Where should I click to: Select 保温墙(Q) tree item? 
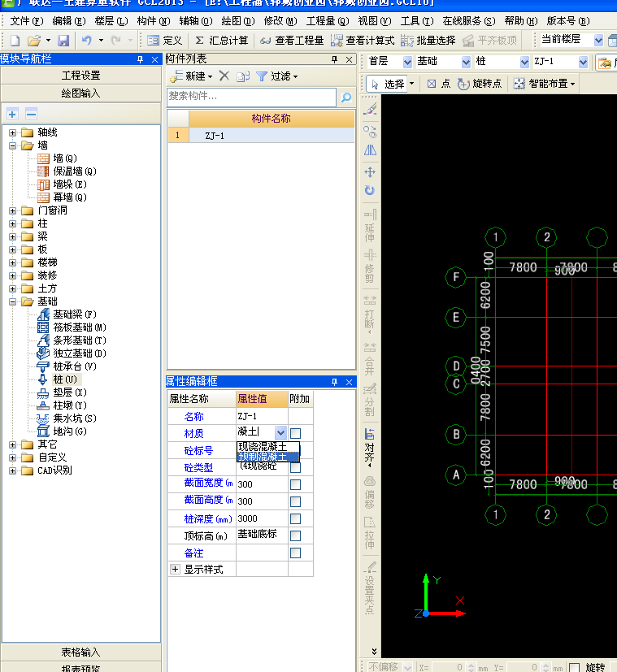74,171
